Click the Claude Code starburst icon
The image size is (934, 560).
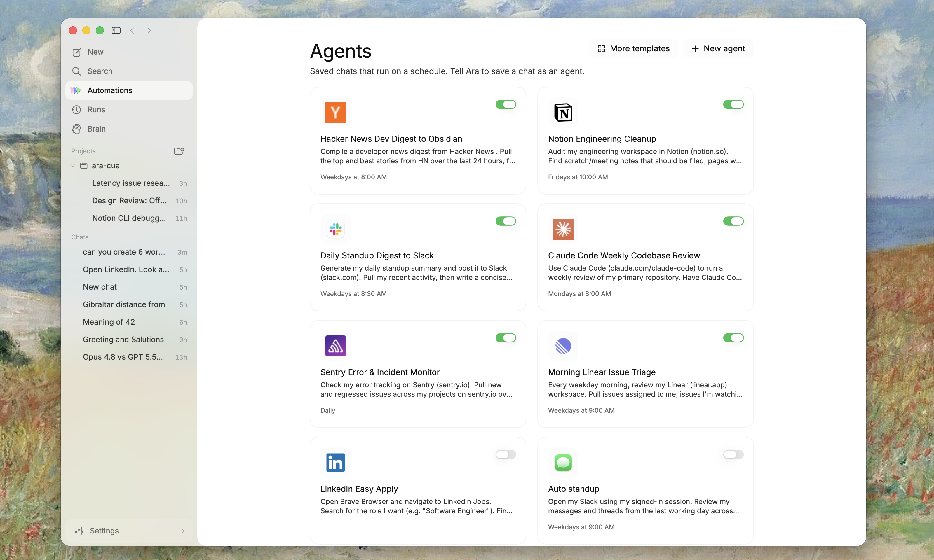[563, 229]
